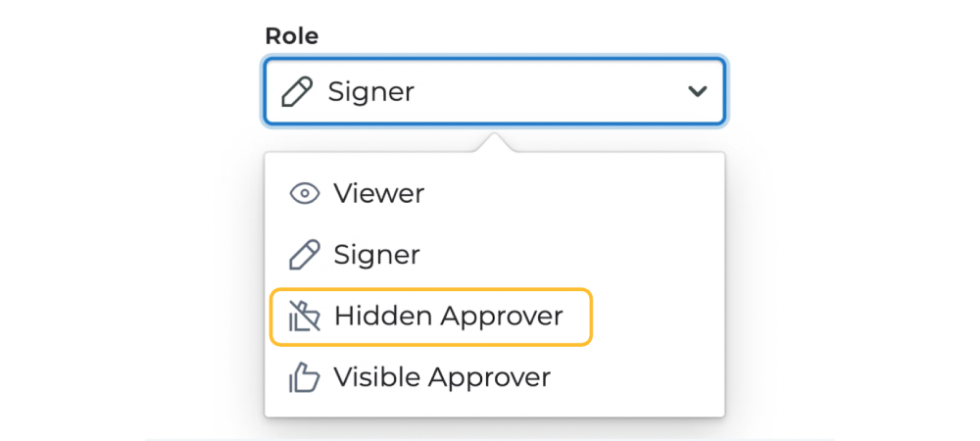Image resolution: width=980 pixels, height=441 pixels.
Task: Click the empty space inside the Role field
Action: [549, 92]
